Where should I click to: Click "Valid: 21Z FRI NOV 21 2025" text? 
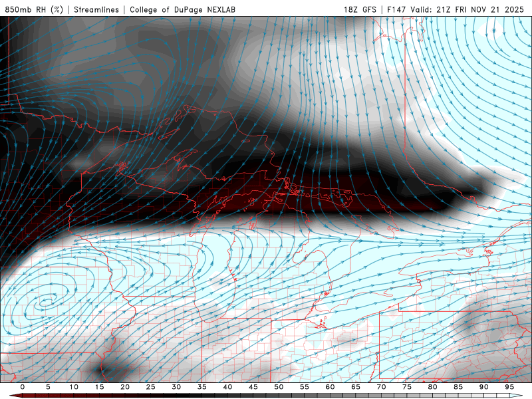[467, 9]
